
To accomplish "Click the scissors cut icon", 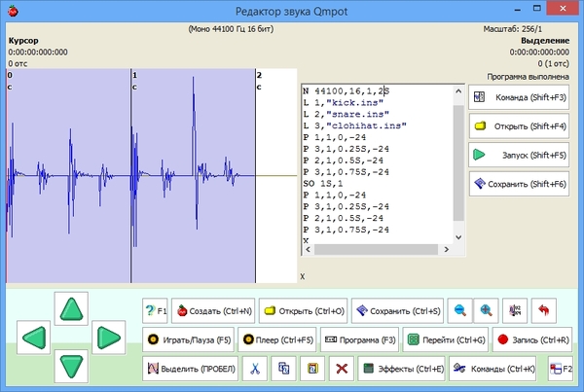I will (x=254, y=369).
